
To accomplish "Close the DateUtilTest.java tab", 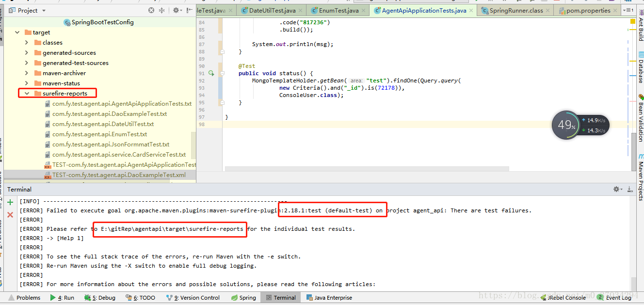I will coord(301,10).
